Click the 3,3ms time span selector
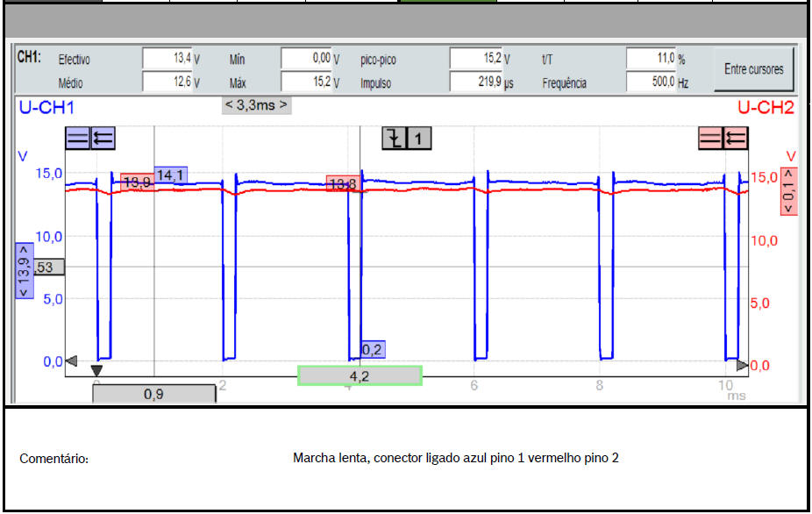Viewport: 812px width, 514px height. click(x=256, y=105)
